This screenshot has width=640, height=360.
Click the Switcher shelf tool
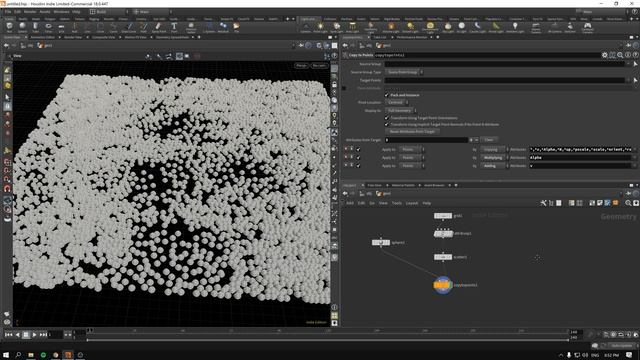point(570,27)
